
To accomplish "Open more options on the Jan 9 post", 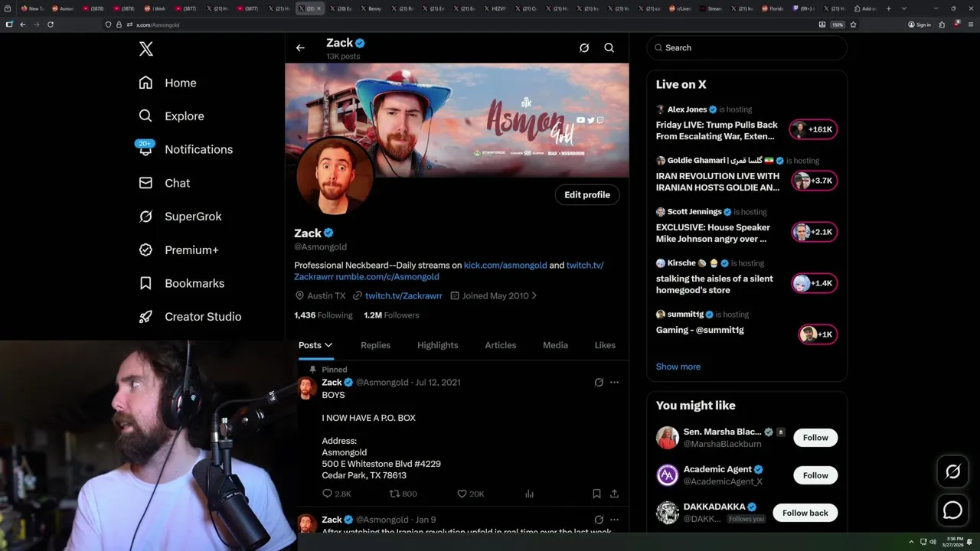I will [x=614, y=520].
